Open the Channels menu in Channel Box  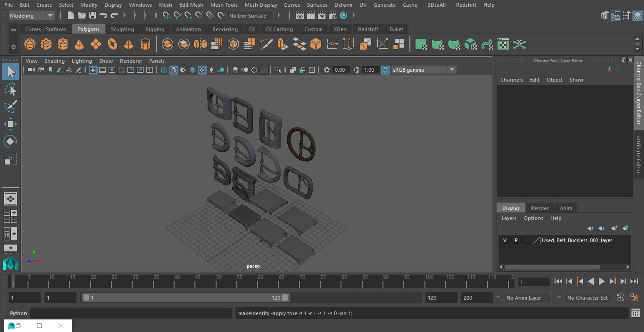coord(512,80)
